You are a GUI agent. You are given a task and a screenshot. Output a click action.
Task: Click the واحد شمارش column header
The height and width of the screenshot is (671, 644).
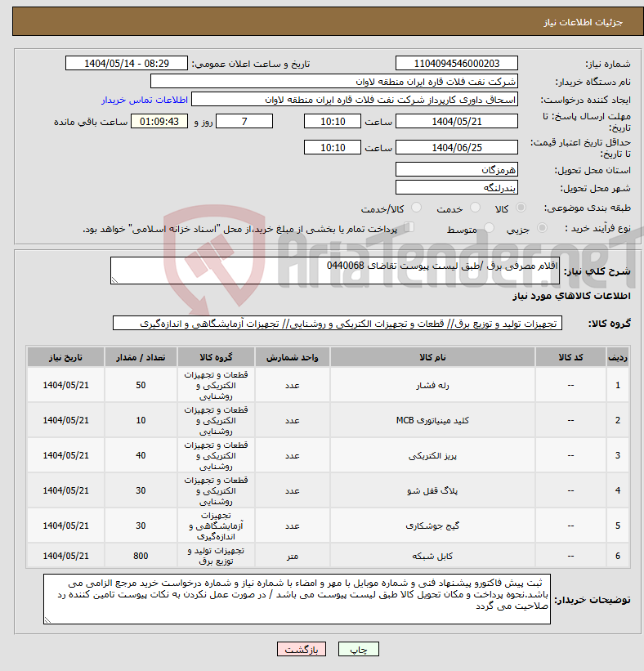coord(293,357)
